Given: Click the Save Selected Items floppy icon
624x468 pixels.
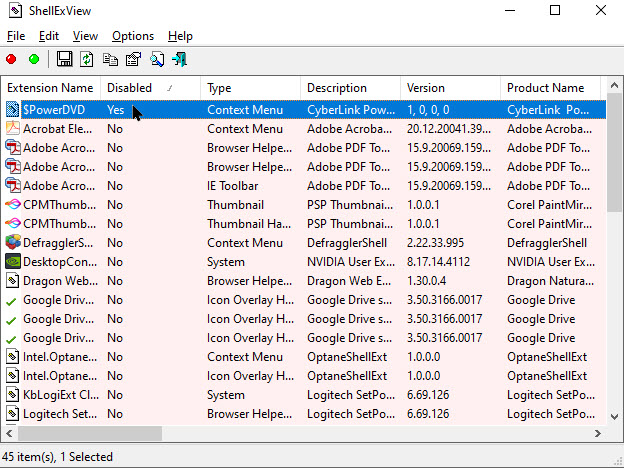Looking at the screenshot, I should pyautogui.click(x=64, y=59).
